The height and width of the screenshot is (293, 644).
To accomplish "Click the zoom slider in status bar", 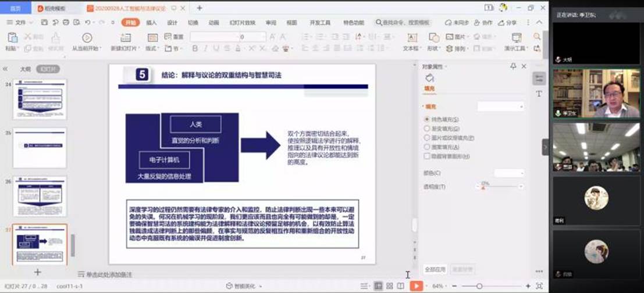I will (x=479, y=286).
